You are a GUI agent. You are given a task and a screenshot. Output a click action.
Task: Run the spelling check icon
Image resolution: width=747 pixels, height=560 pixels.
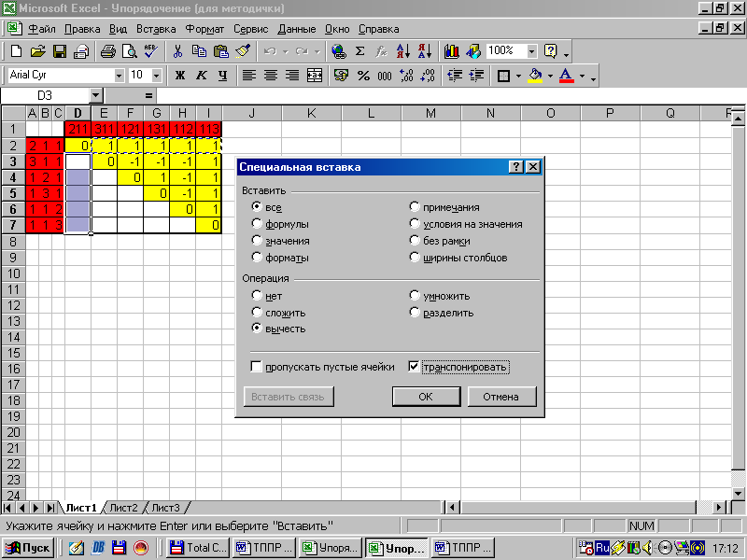coord(151,51)
